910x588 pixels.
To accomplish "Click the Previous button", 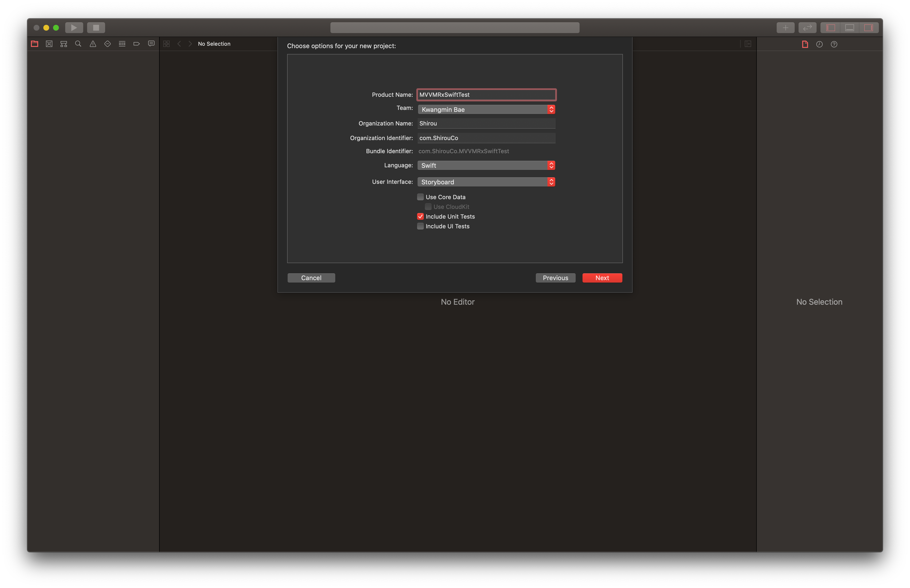I will click(555, 278).
